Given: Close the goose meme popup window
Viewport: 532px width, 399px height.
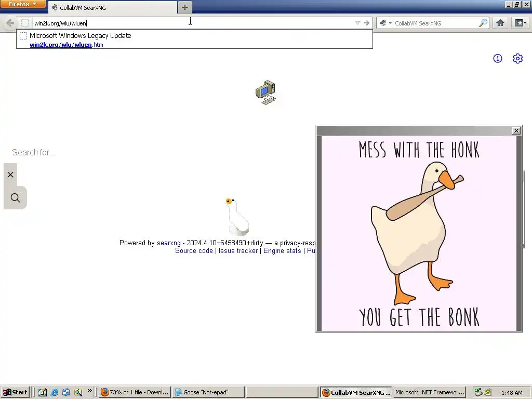Looking at the screenshot, I should [x=516, y=130].
